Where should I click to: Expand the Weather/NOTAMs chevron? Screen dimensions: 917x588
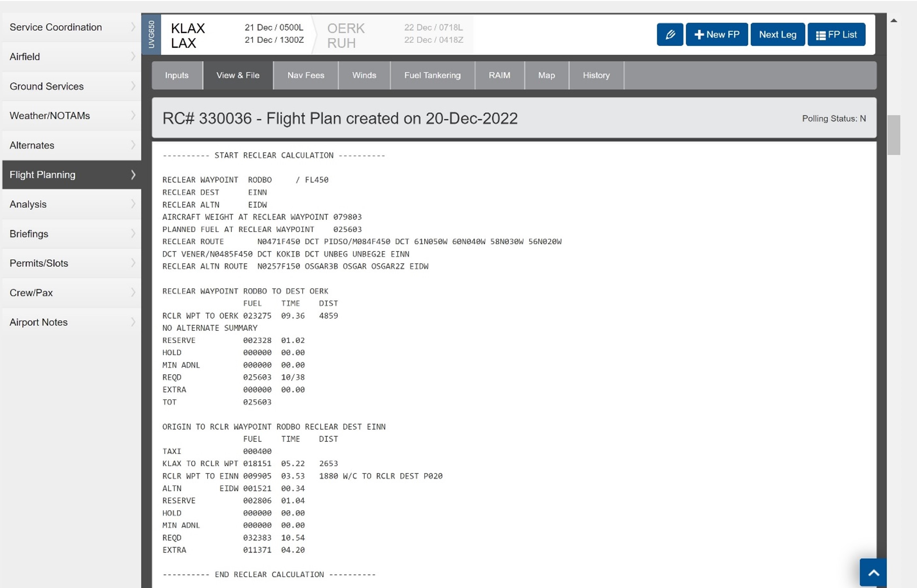point(133,116)
